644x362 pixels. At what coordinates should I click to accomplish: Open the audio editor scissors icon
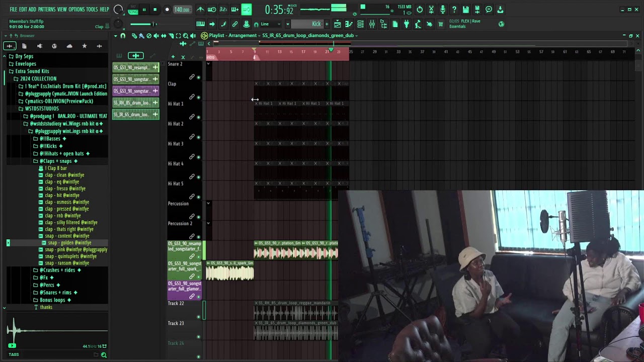(x=431, y=10)
